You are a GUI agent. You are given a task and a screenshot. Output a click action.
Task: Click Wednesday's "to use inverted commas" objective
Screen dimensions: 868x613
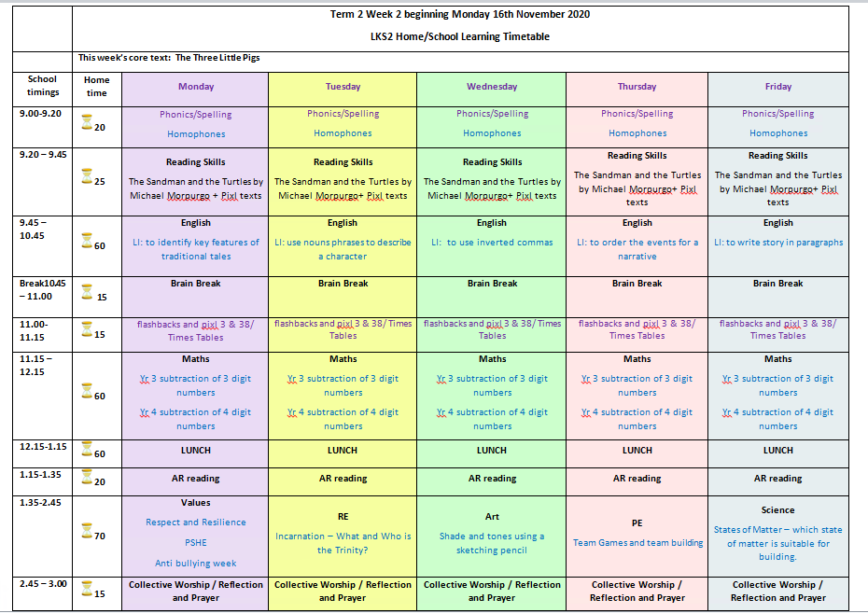pos(492,243)
